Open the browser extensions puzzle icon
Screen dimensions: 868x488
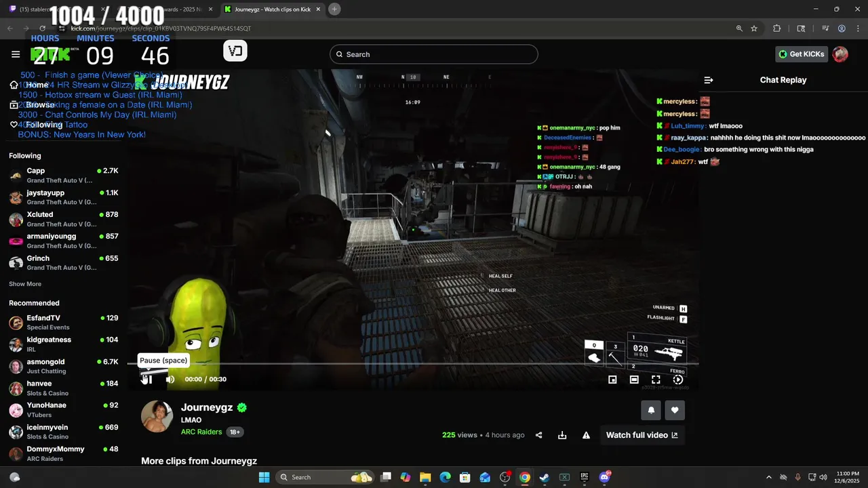(x=777, y=28)
